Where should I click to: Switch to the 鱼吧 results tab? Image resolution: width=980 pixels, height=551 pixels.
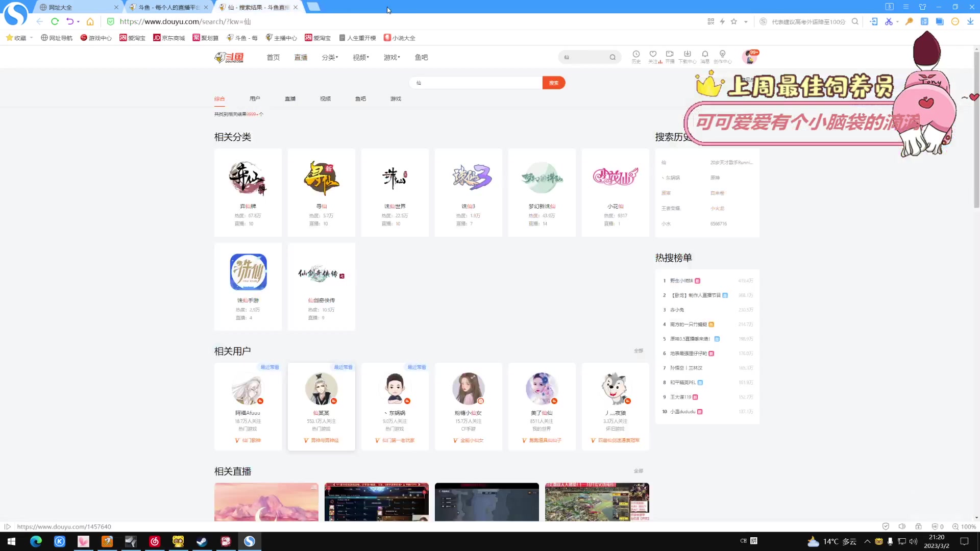coord(360,99)
